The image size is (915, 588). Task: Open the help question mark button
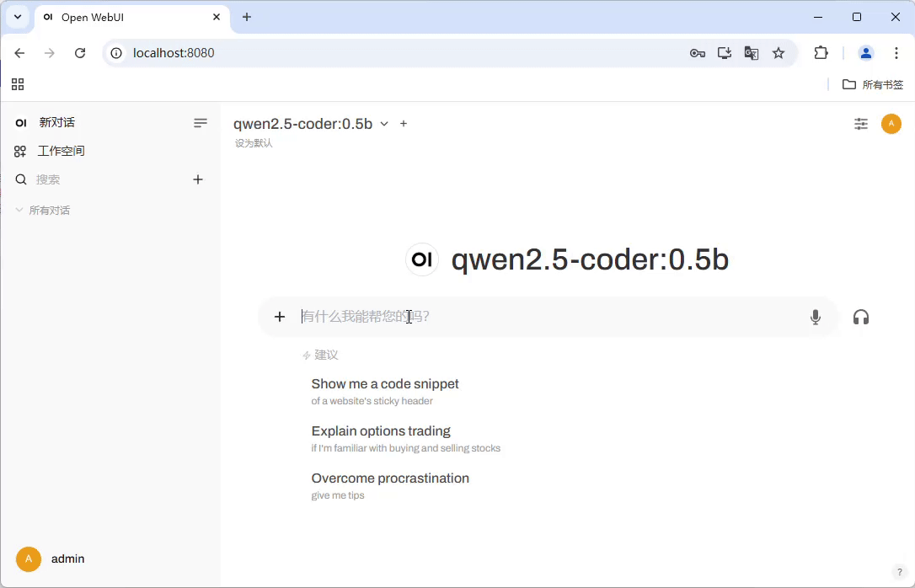pyautogui.click(x=899, y=572)
